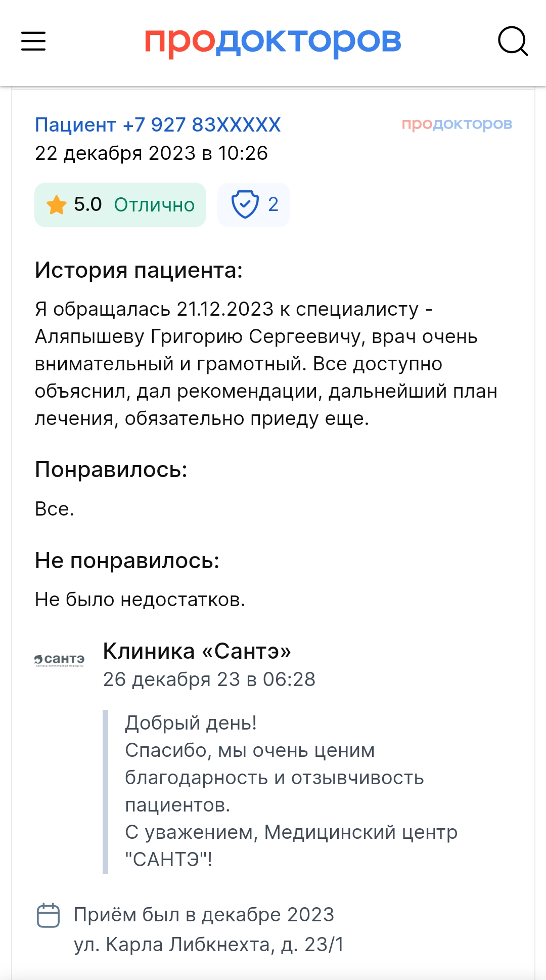Open the Сантэ clinic logo thumbnail
The height and width of the screenshot is (980, 546).
(x=60, y=660)
